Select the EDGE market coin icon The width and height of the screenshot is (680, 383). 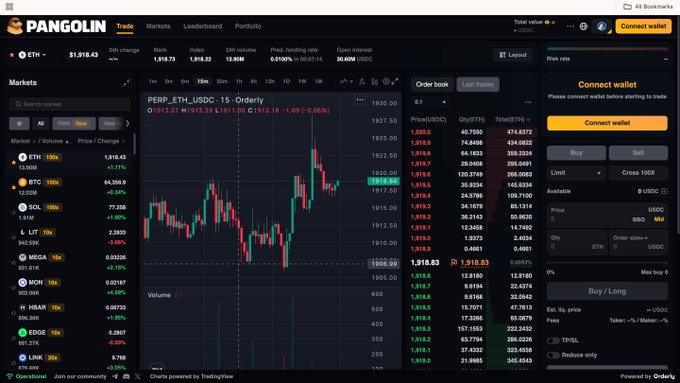23,333
